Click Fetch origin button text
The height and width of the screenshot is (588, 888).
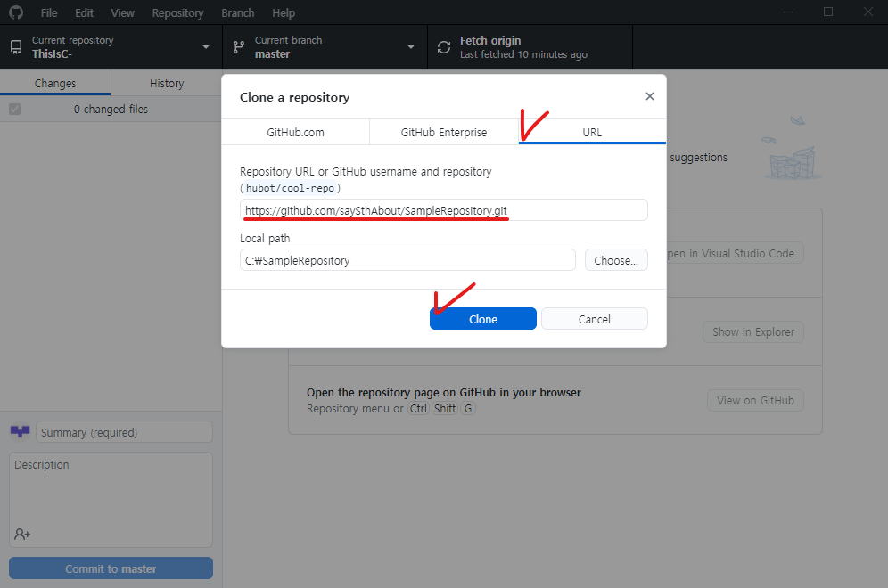489,41
